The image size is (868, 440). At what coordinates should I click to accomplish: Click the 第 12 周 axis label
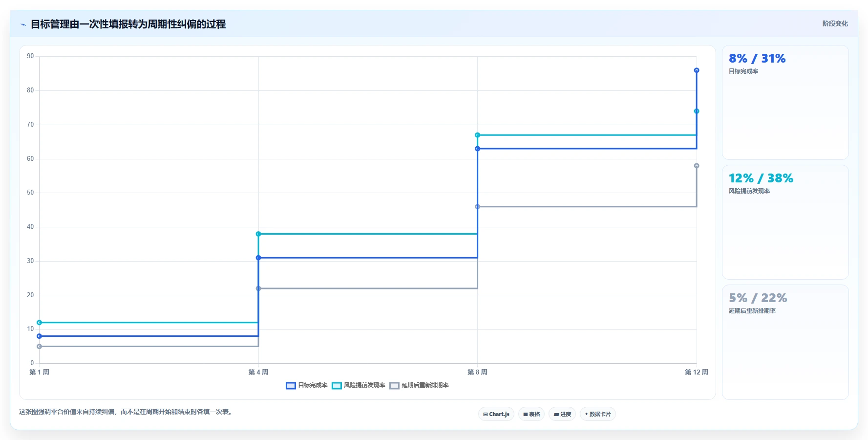(x=697, y=372)
